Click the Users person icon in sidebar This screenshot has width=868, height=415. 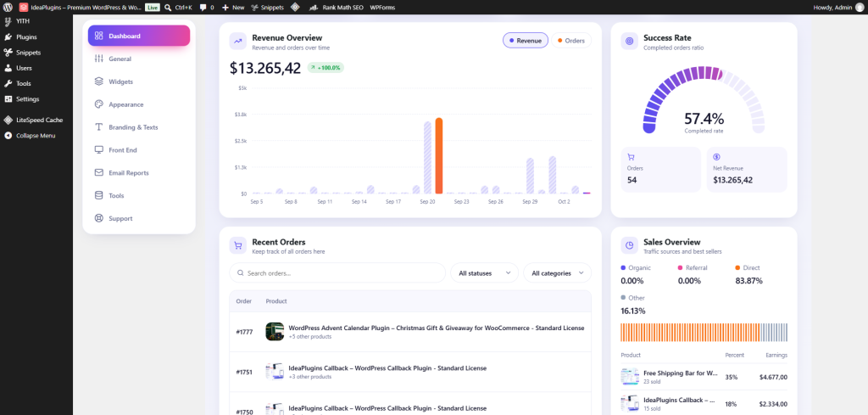tap(8, 68)
